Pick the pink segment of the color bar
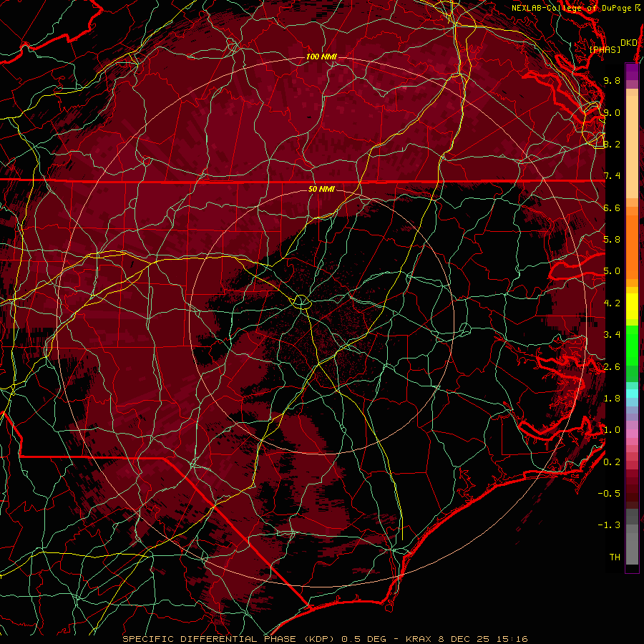The height and width of the screenshot is (644, 644). 632,434
